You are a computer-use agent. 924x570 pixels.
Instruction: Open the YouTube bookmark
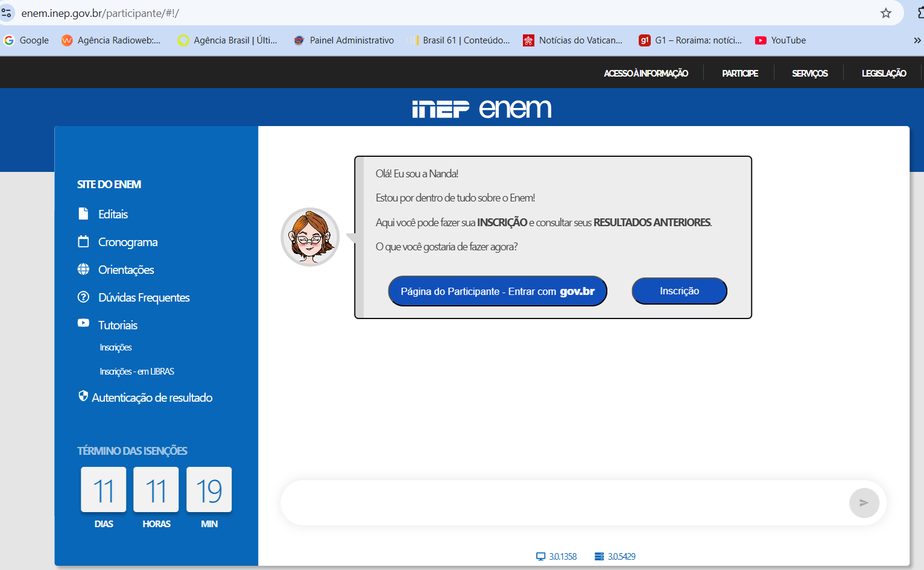(780, 40)
